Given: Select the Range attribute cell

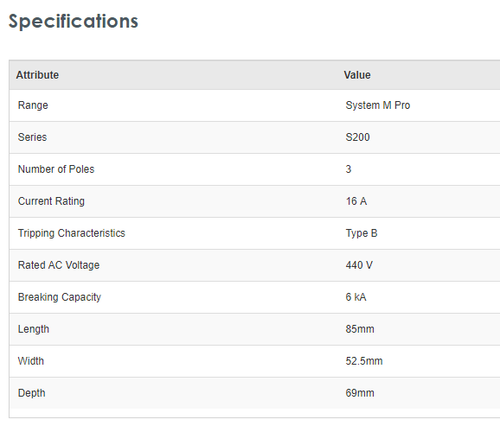Looking at the screenshot, I should pos(33,105).
